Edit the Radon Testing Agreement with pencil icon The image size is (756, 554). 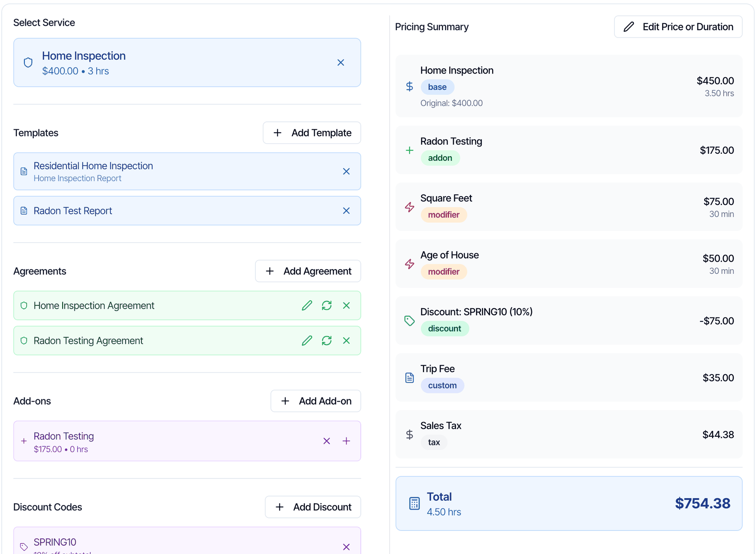[307, 341]
